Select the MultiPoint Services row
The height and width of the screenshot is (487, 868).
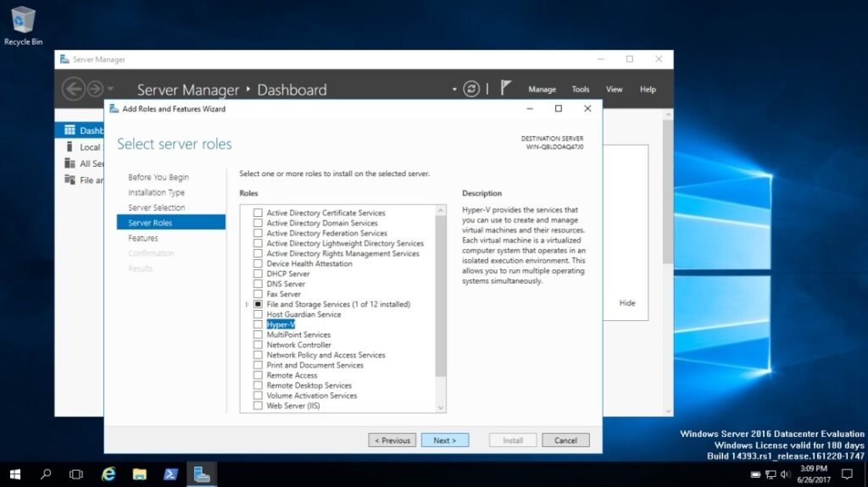point(298,335)
